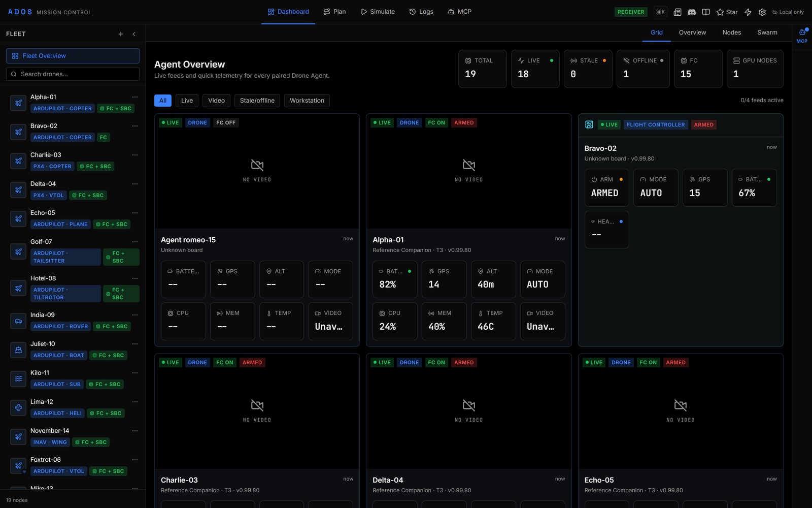Open more options for Echo-05
Viewport: 812px width, 508px height.
135,213
